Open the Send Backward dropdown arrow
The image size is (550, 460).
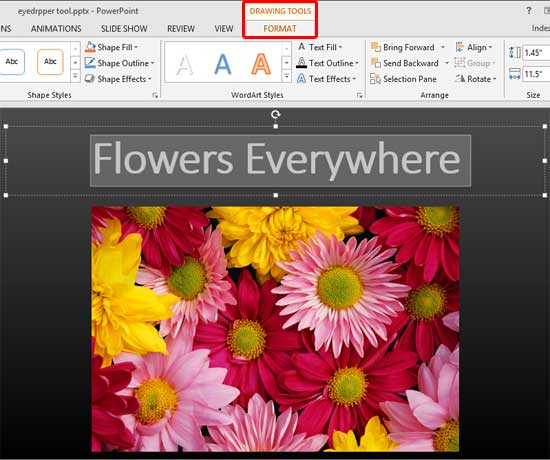click(x=447, y=63)
